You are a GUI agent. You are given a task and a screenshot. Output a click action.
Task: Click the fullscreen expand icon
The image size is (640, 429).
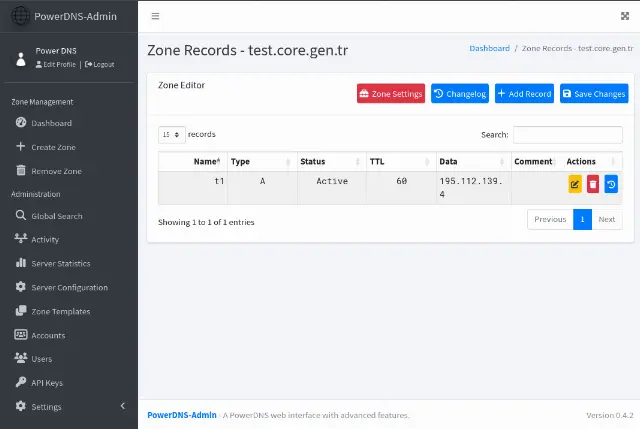click(625, 16)
